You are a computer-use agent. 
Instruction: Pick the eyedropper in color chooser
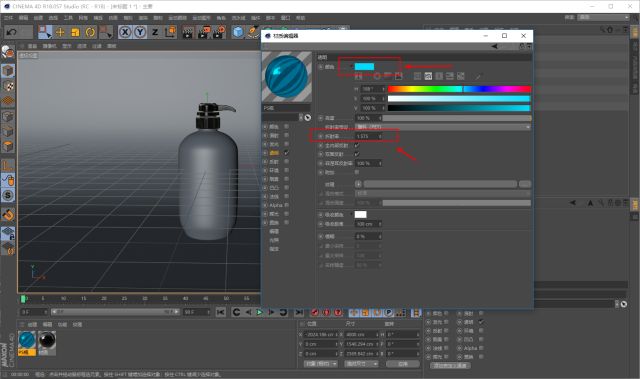coord(478,76)
